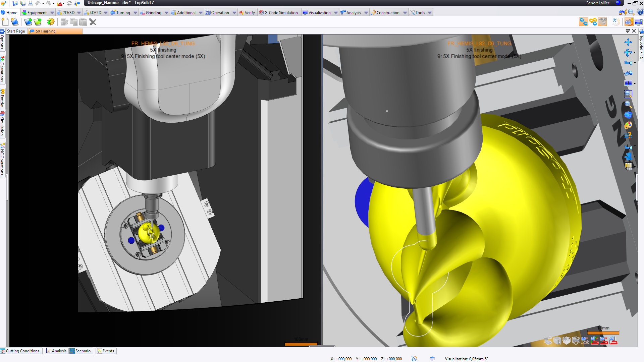The image size is (644, 362).
Task: Click the green update package icon
Action: coord(51,22)
